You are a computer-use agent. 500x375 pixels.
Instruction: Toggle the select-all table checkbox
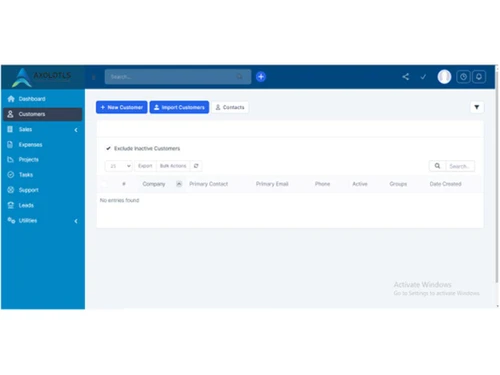(x=104, y=184)
